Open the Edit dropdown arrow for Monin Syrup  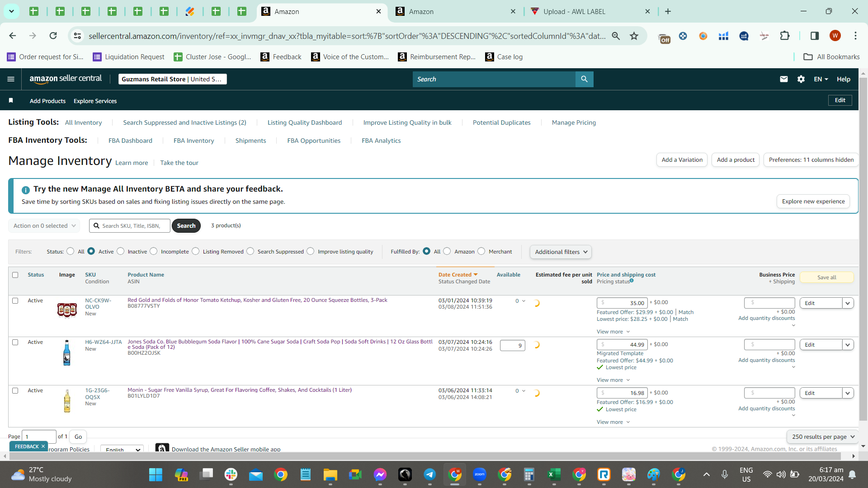pyautogui.click(x=848, y=393)
